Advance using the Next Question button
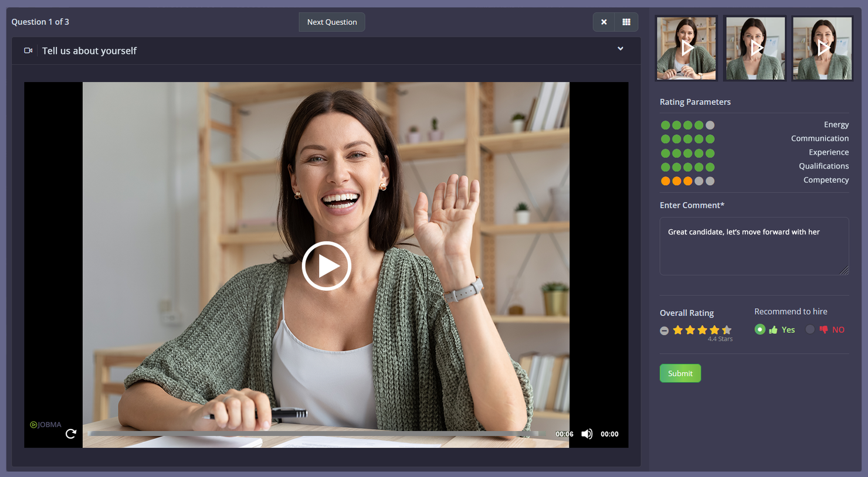Image resolution: width=868 pixels, height=477 pixels. [x=331, y=22]
